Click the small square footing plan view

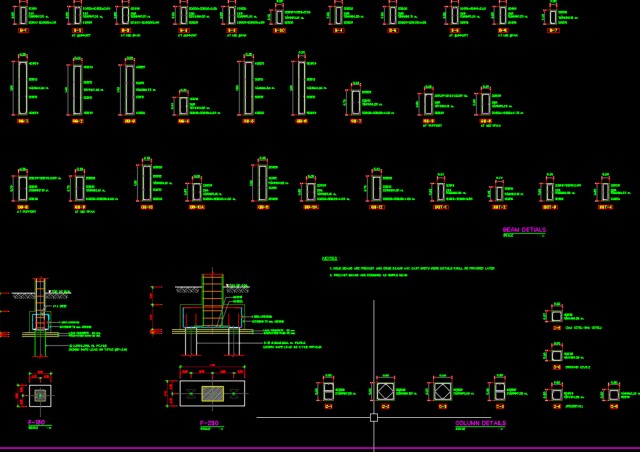[x=40, y=396]
